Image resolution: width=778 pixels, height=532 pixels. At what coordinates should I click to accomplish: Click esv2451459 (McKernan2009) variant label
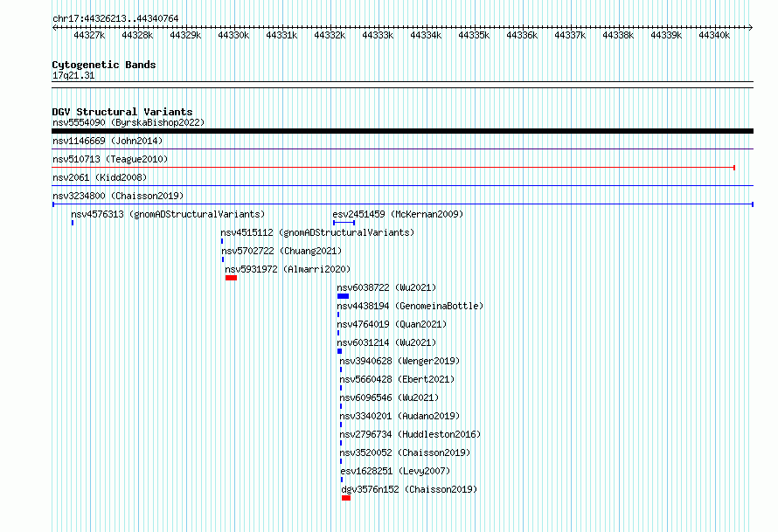point(398,214)
